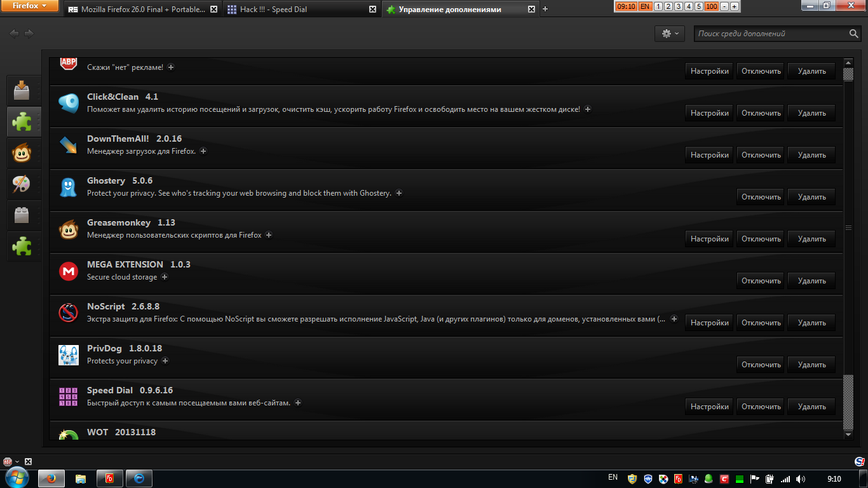This screenshot has width=868, height=488.
Task: Click the volume speaker icon in system tray
Action: pyautogui.click(x=801, y=479)
